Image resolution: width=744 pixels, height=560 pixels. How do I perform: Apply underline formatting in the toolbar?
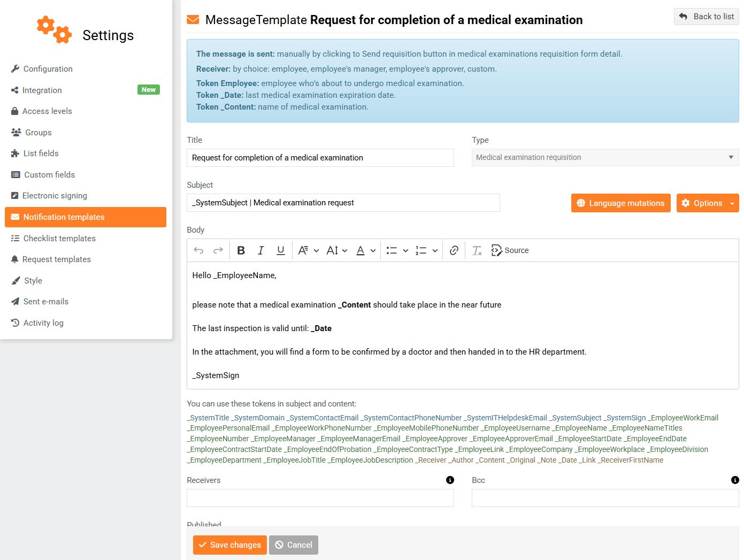(280, 250)
